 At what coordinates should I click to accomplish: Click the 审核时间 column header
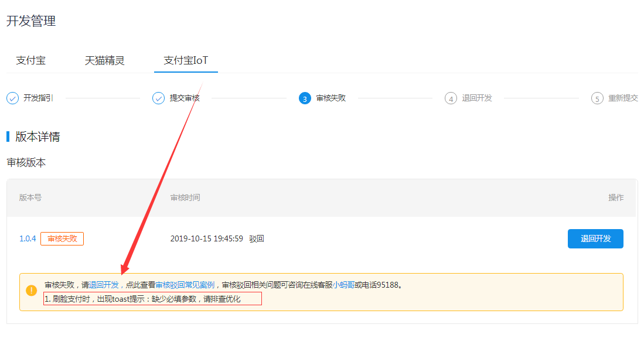point(185,197)
